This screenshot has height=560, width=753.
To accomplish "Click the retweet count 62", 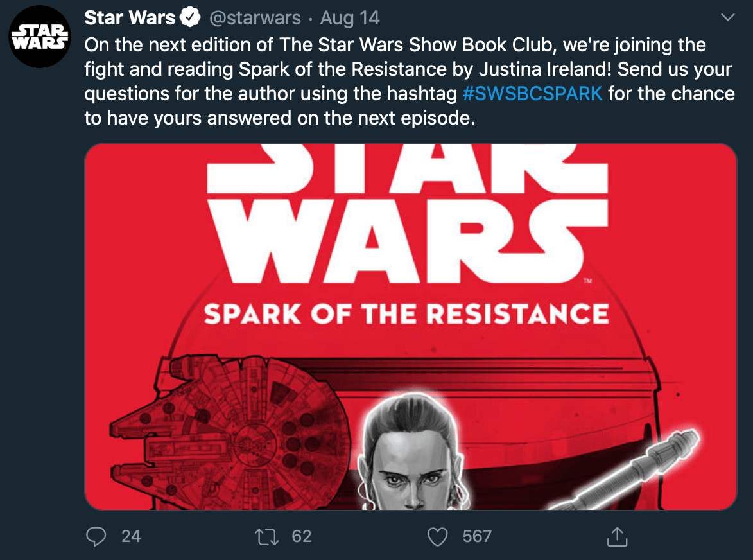I will (302, 536).
